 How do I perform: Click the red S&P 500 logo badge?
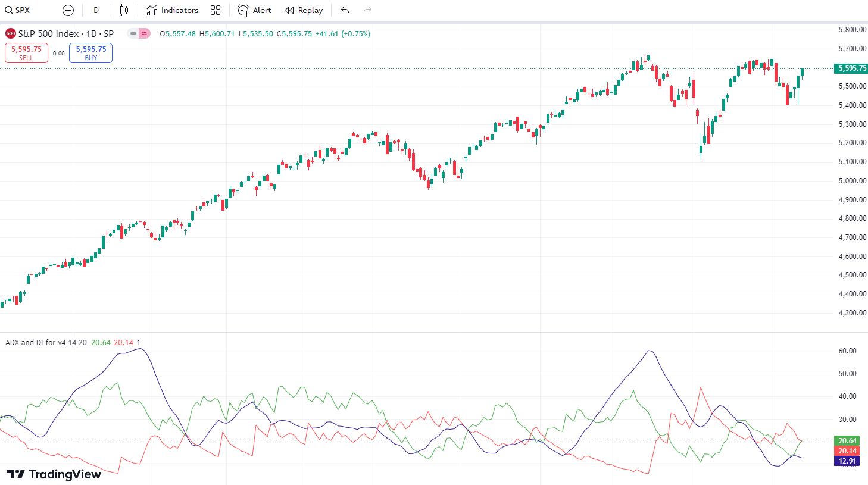(10, 33)
